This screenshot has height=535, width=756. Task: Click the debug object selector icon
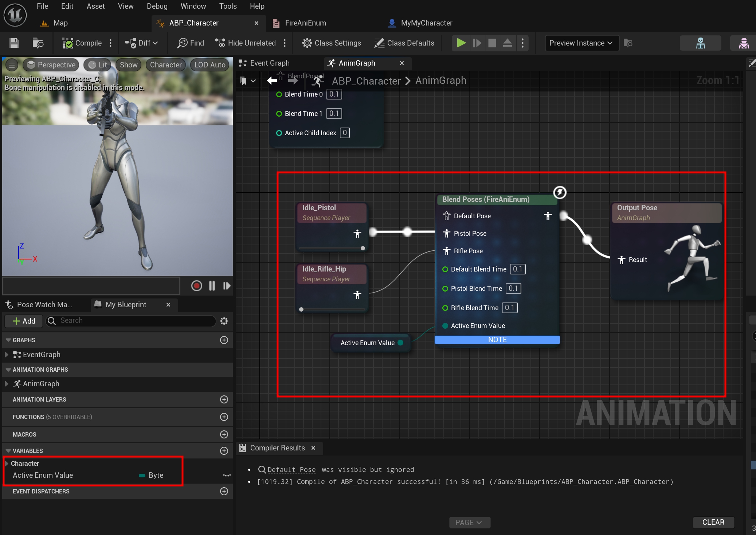[x=628, y=43]
